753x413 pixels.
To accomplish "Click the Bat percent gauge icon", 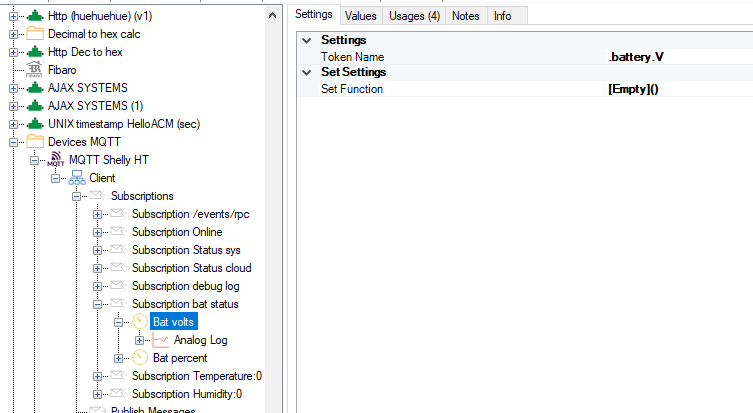I will [140, 358].
